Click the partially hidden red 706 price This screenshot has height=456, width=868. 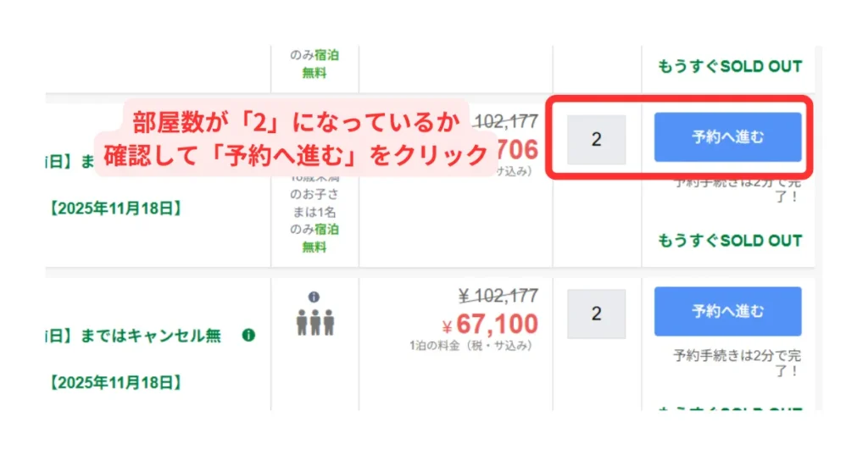point(515,150)
